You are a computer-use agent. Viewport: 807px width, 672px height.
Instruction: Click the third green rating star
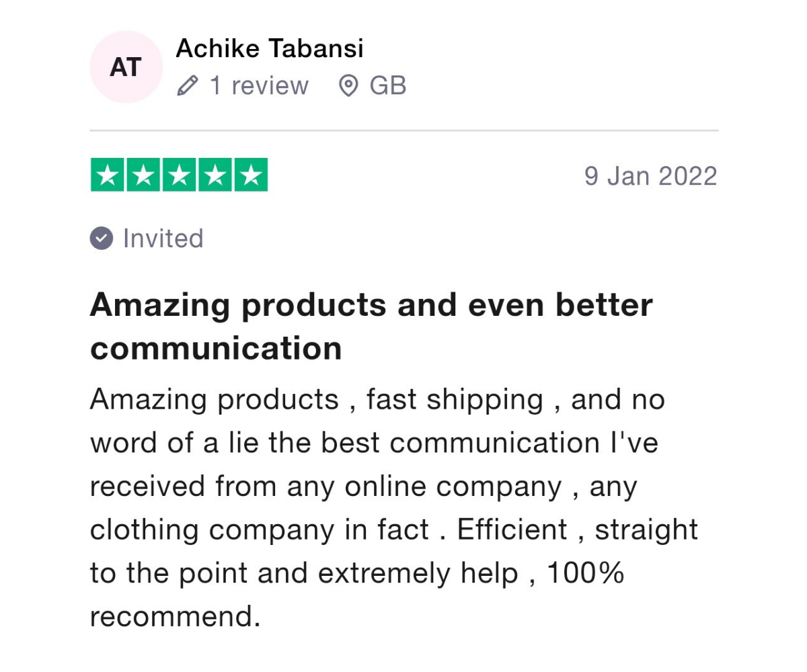tap(179, 175)
